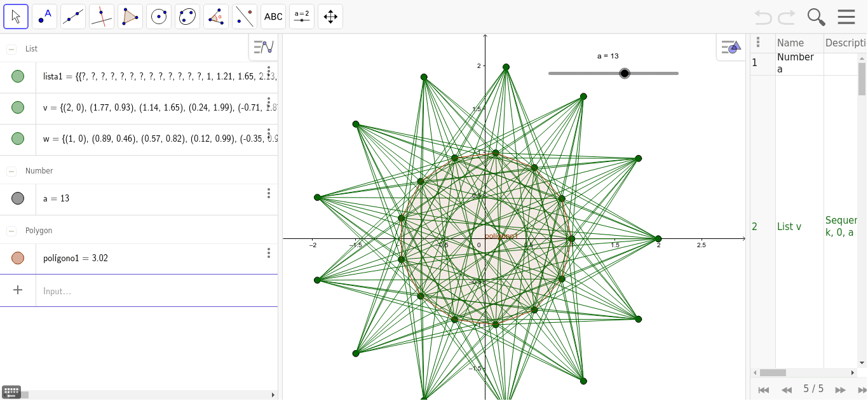Viewport: 868px width, 401px height.
Task: Select the Circle with center tool
Action: (159, 17)
